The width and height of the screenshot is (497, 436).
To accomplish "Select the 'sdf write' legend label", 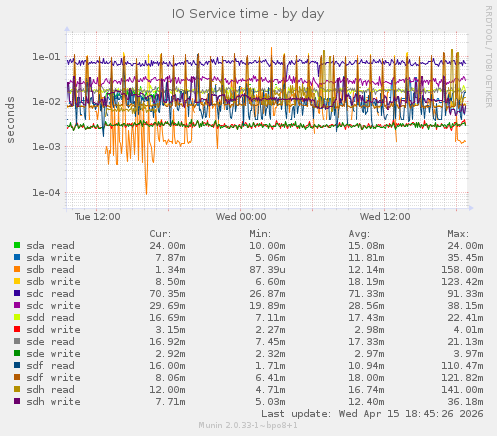I will (x=53, y=378).
